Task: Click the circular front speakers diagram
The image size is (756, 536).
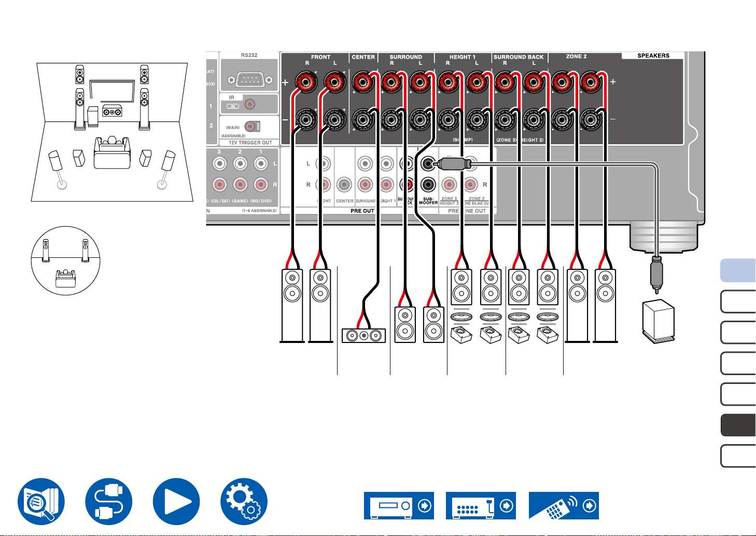Action: tap(65, 260)
